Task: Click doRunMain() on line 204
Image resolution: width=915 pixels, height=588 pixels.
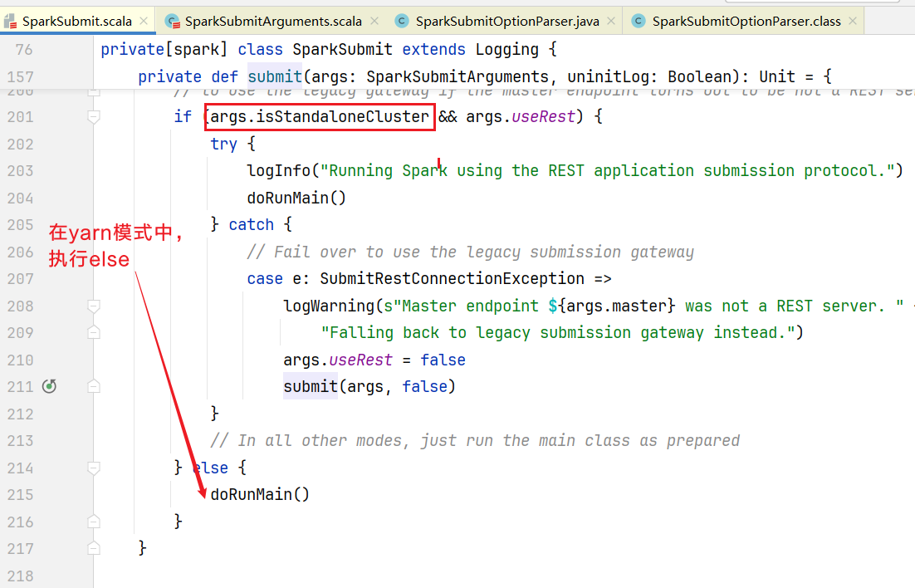Action: tap(296, 198)
